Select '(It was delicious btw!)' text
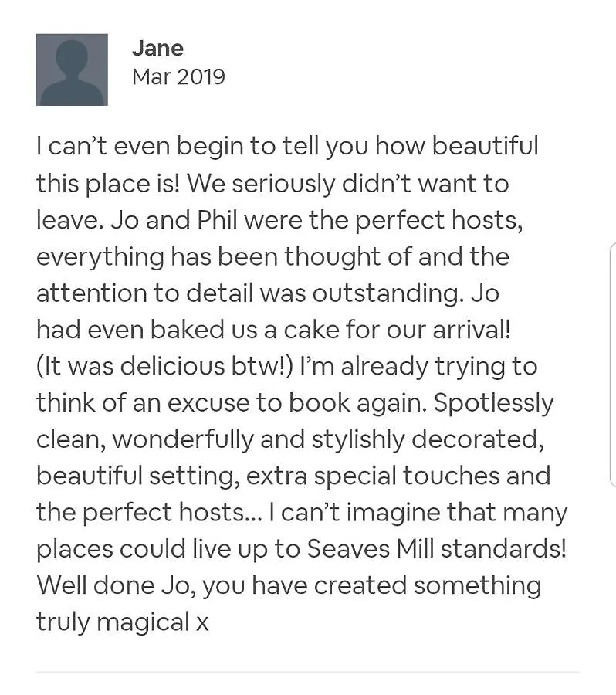The height and width of the screenshot is (695, 616). pos(165,367)
